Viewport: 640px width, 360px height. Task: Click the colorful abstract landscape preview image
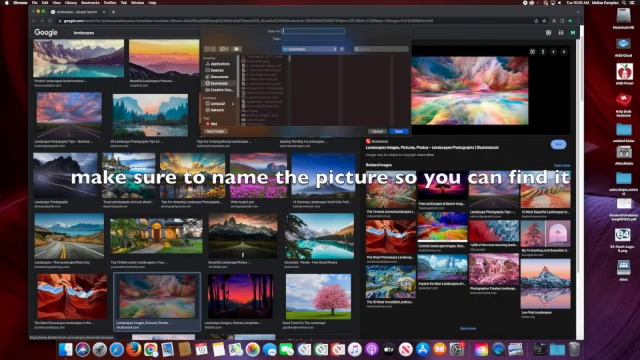pyautogui.click(x=469, y=91)
